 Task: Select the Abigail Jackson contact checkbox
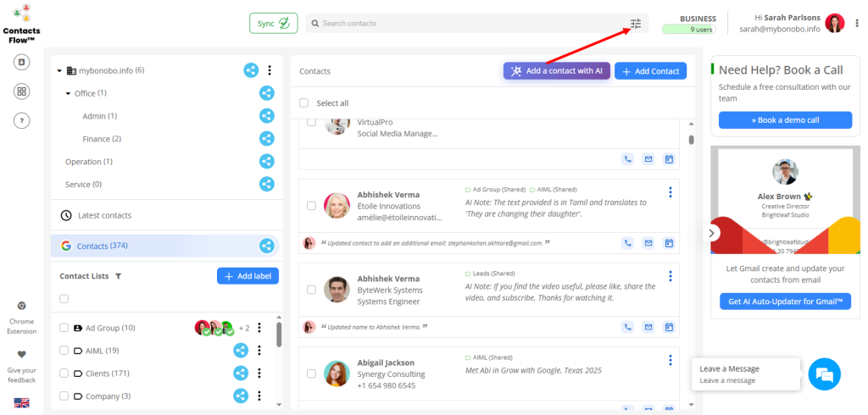coord(311,373)
